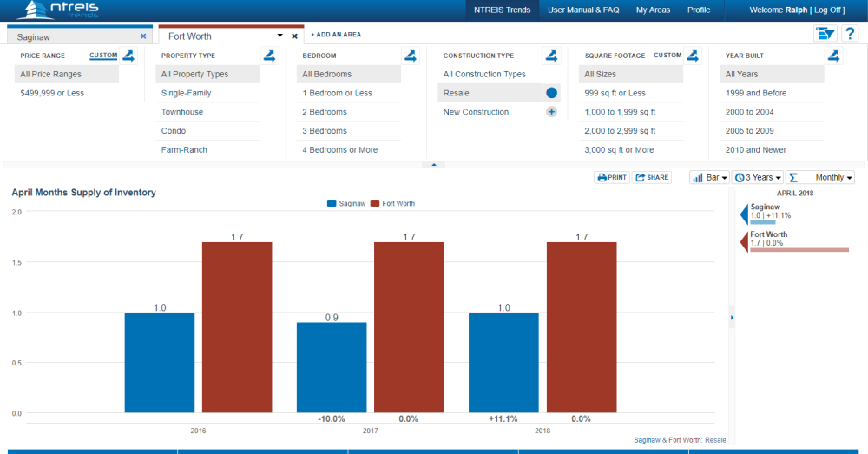
Task: Open the help question mark icon
Action: click(x=850, y=34)
